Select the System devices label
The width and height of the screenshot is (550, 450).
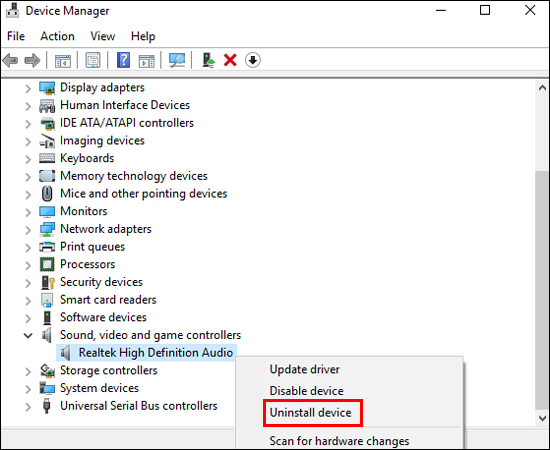point(100,388)
